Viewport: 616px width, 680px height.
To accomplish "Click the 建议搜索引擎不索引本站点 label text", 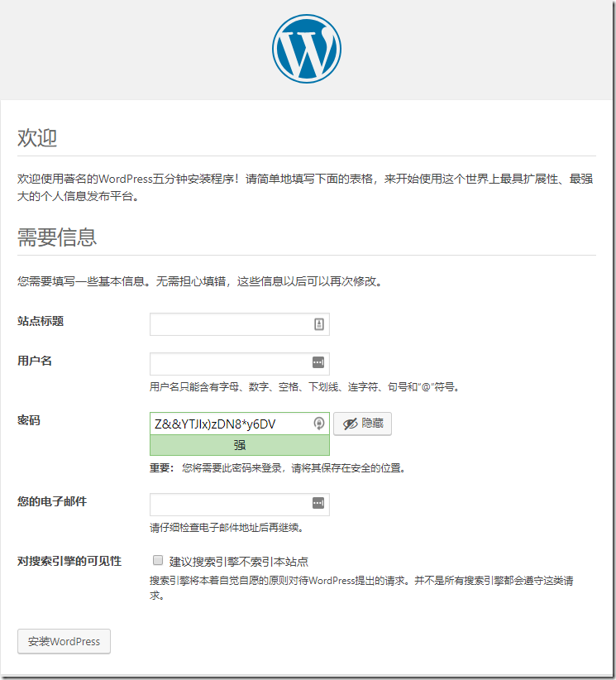I will (x=239, y=562).
